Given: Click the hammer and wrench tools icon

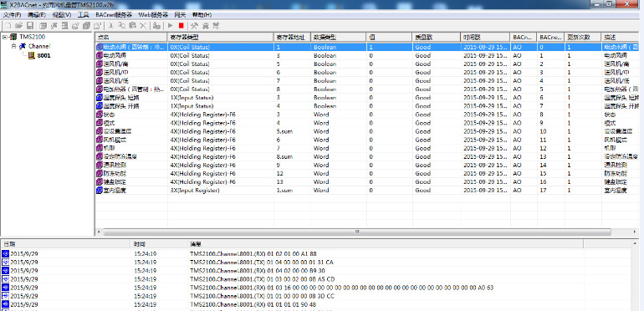Looking at the screenshot, I should (195, 26).
